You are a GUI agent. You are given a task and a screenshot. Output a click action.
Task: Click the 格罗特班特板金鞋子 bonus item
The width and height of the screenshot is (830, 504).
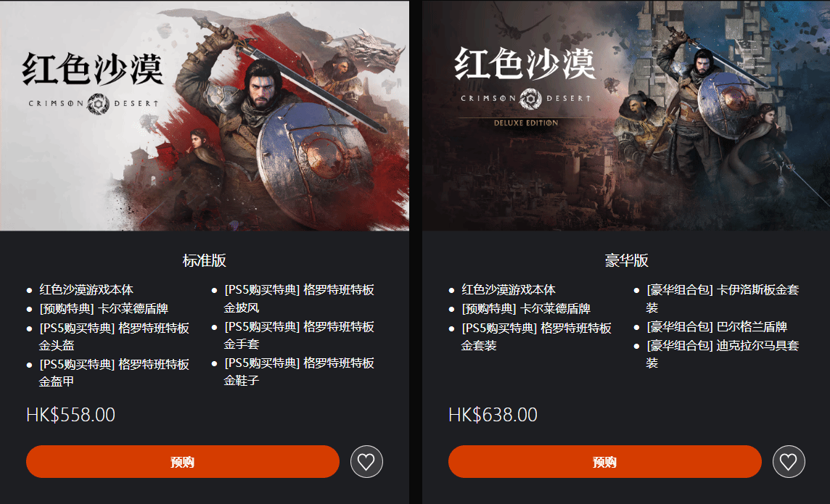pyautogui.click(x=298, y=371)
